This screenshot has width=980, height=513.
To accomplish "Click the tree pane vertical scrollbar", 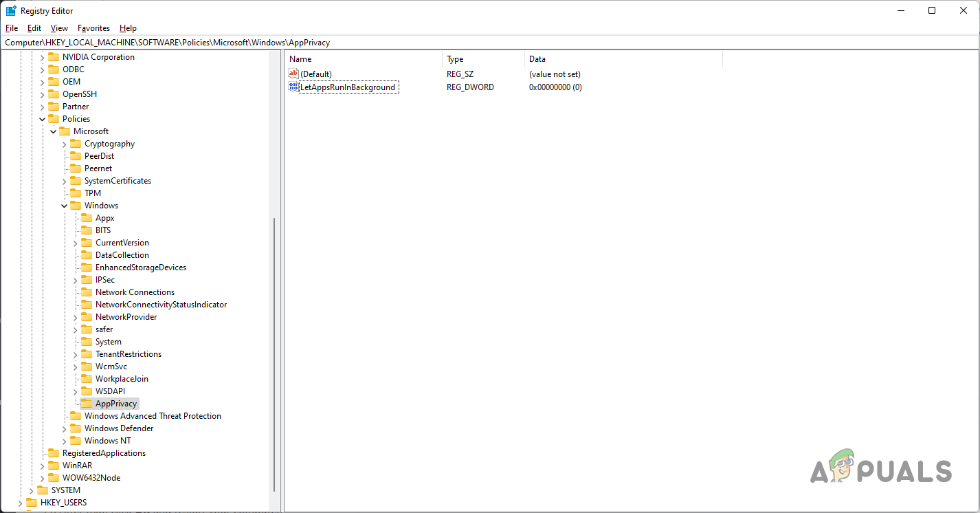I will (274, 353).
